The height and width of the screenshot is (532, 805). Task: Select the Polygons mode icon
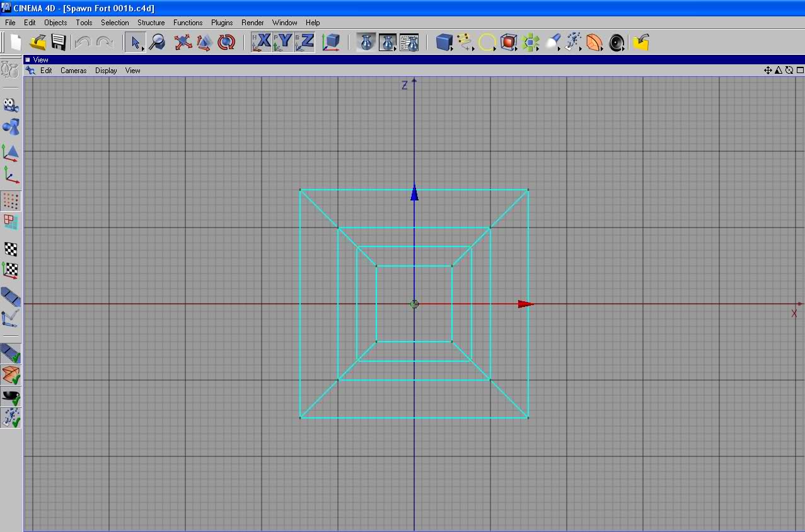11,222
